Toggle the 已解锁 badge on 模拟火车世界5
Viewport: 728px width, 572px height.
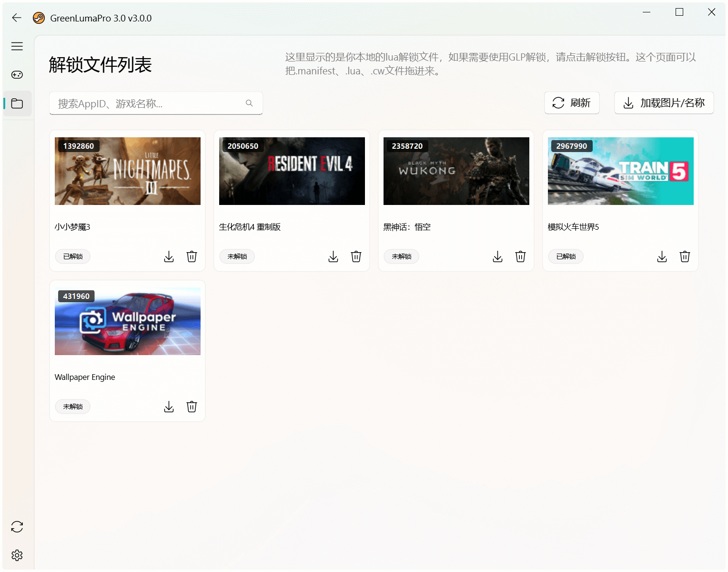[566, 256]
